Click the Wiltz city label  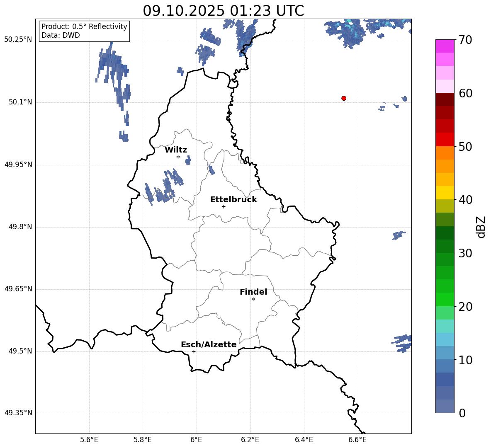[x=176, y=150]
